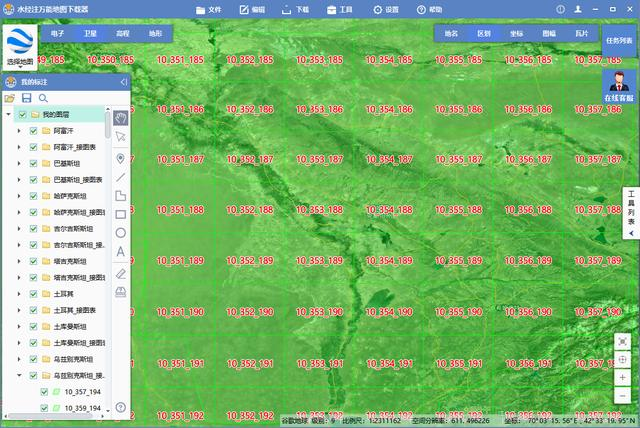Screen dimensions: 640x428
Task: Switch to the 地形 map tab
Action: [x=156, y=33]
